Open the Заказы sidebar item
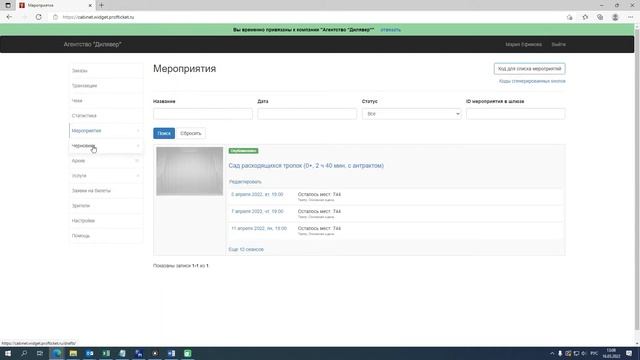Screen dimensions: 640x360 pos(106,71)
